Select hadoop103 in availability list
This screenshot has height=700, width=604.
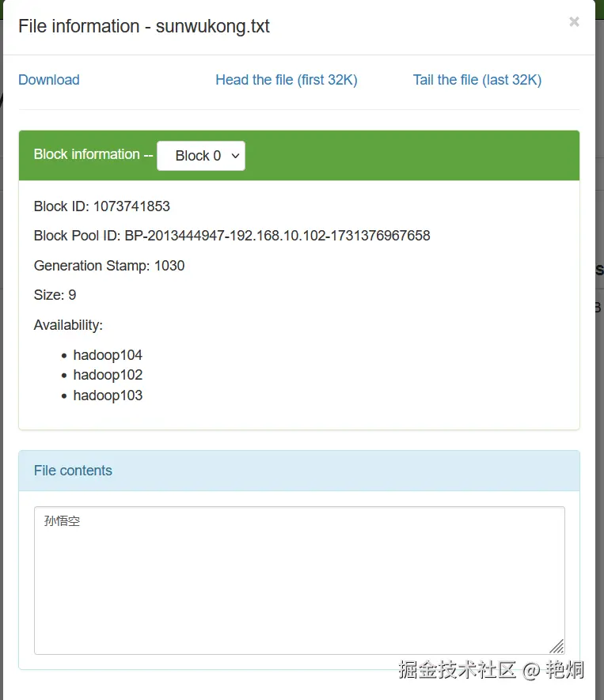pyautogui.click(x=108, y=395)
